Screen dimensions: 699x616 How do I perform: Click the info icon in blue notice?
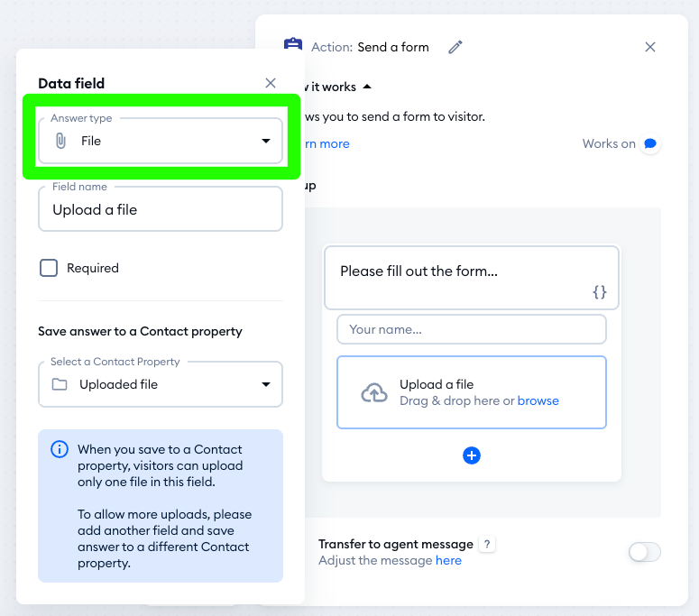click(x=60, y=449)
